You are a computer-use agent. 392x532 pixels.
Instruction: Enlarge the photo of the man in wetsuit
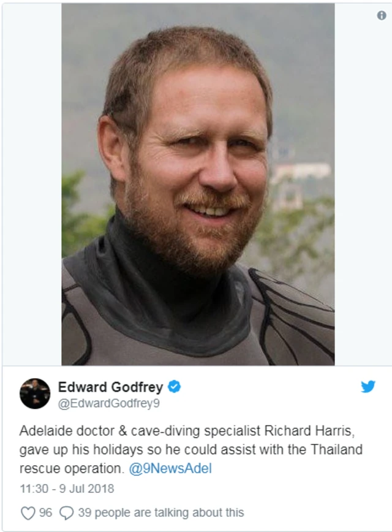(198, 184)
